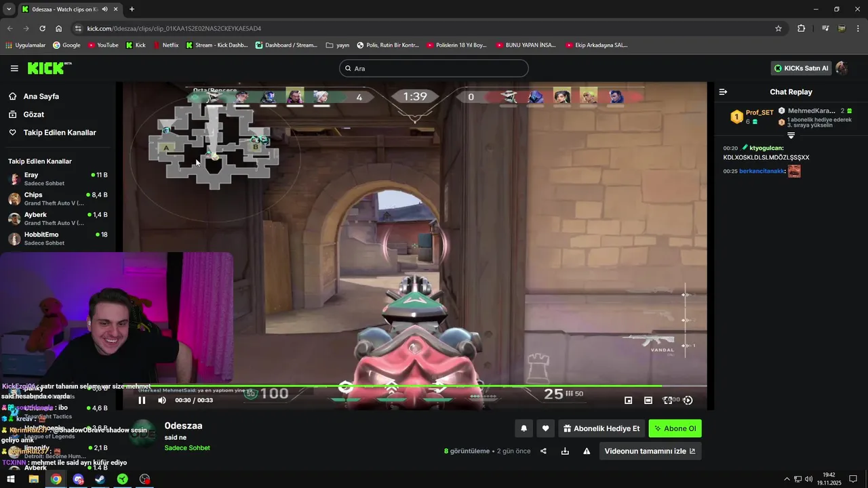Enable mini player mode in video controls
This screenshot has width=868, height=488.
628,401
